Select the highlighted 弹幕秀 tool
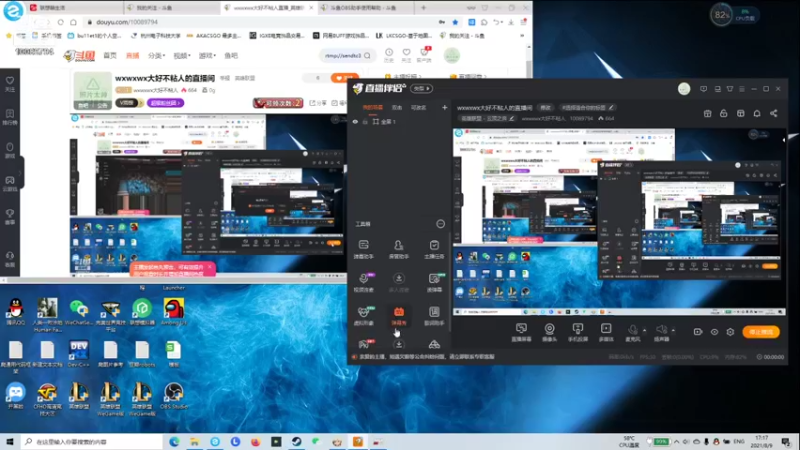Viewport: 800px width, 450px height. tap(398, 315)
